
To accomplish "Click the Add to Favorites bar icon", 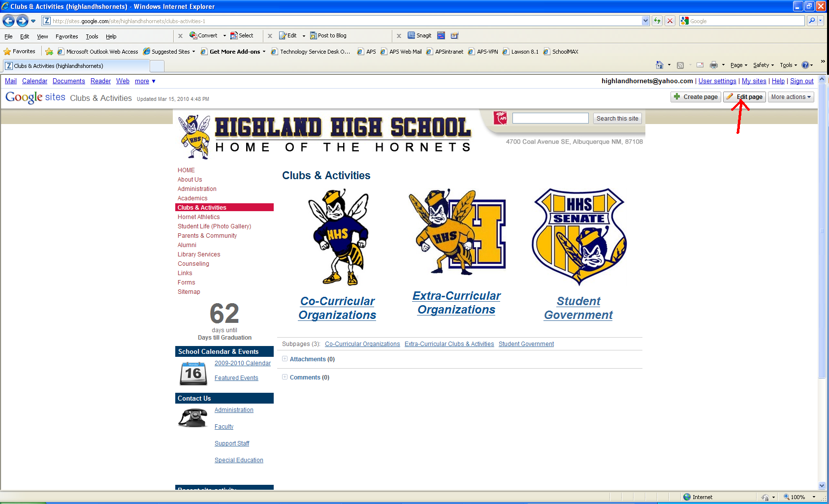I will pyautogui.click(x=49, y=51).
